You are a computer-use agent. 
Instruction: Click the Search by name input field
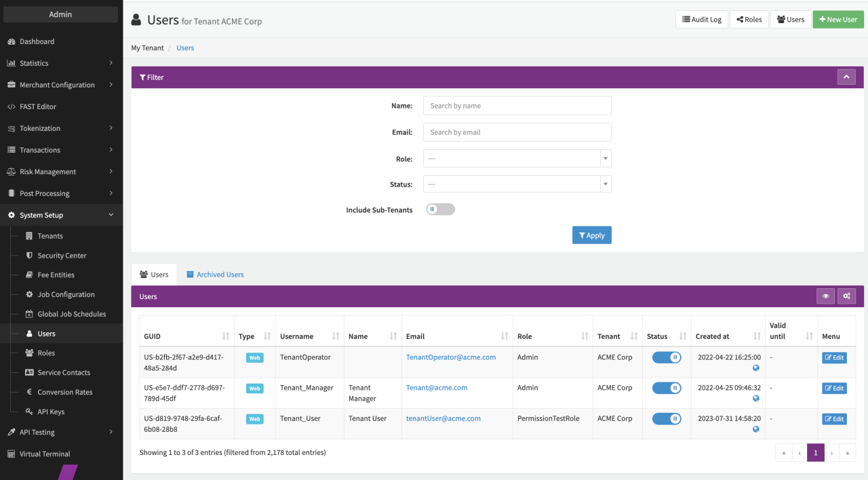(x=517, y=106)
